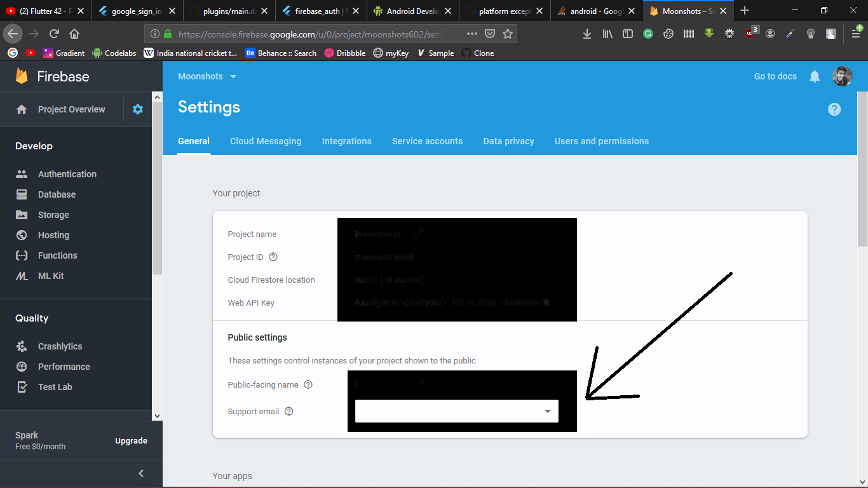The height and width of the screenshot is (488, 868).
Task: Open Firefox downloads arrow icon
Action: tap(587, 34)
